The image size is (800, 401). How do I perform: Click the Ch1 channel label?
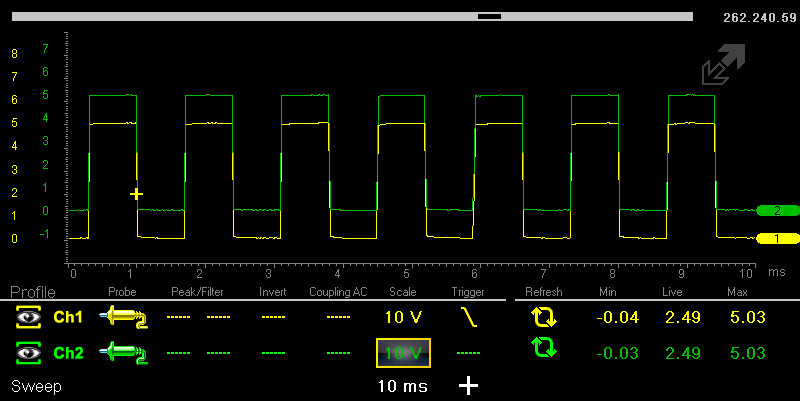tap(68, 318)
